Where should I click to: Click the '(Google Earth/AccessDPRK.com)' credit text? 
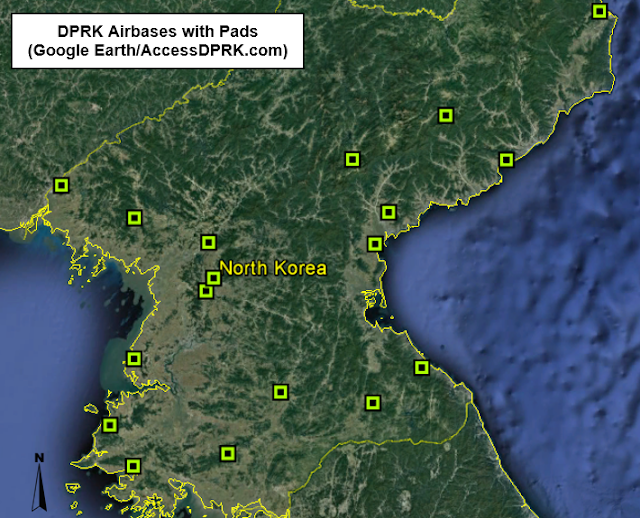[158, 50]
